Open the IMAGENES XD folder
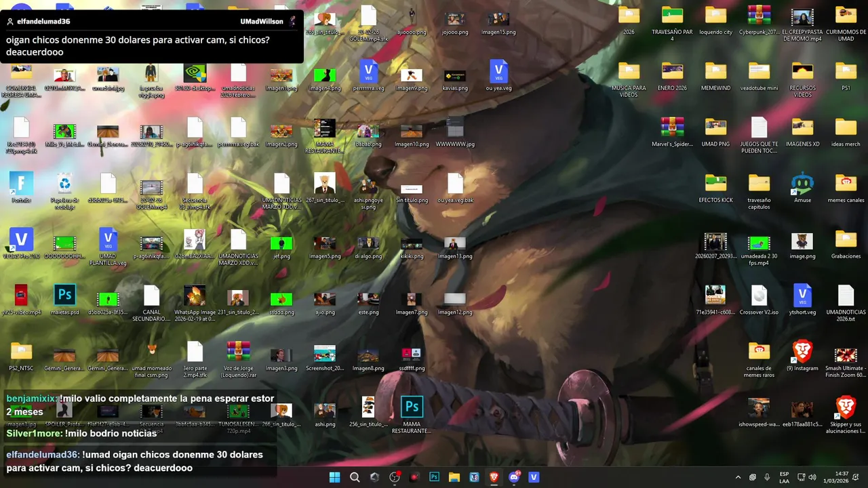This screenshot has width=868, height=488. (802, 131)
